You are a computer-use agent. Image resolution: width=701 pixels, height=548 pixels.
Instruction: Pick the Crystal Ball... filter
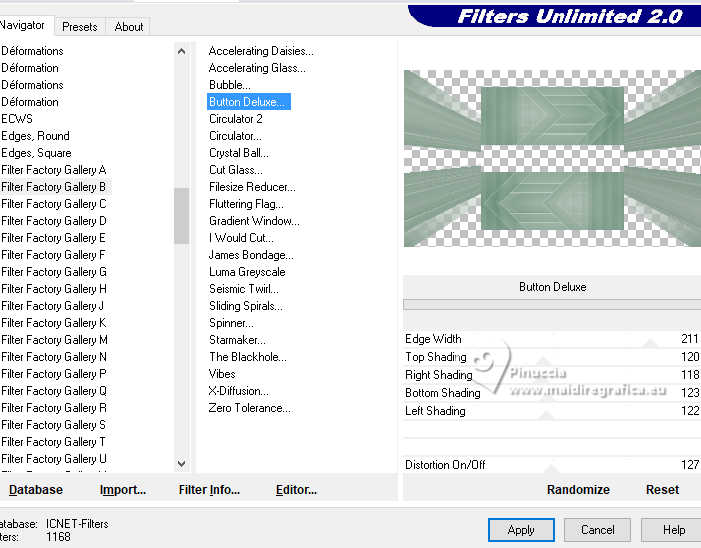(239, 153)
